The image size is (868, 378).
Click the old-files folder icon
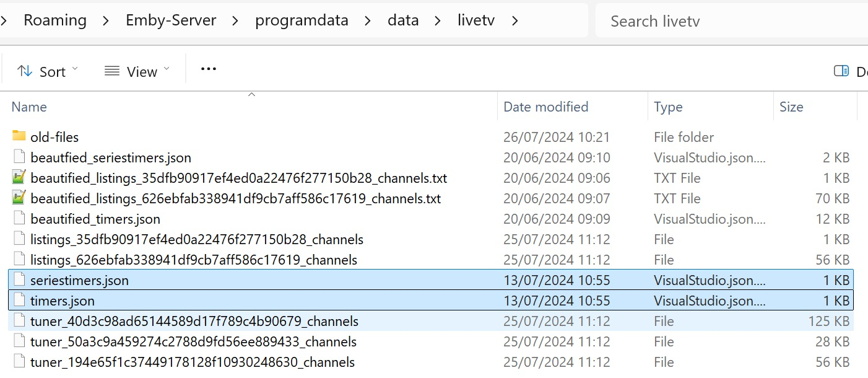tap(19, 136)
